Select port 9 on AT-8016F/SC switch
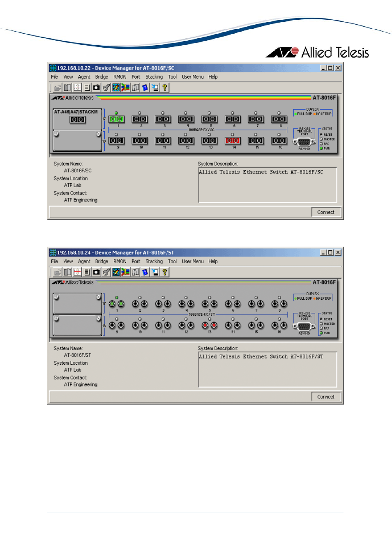Viewport: 392px width, 555px height. pos(116,141)
